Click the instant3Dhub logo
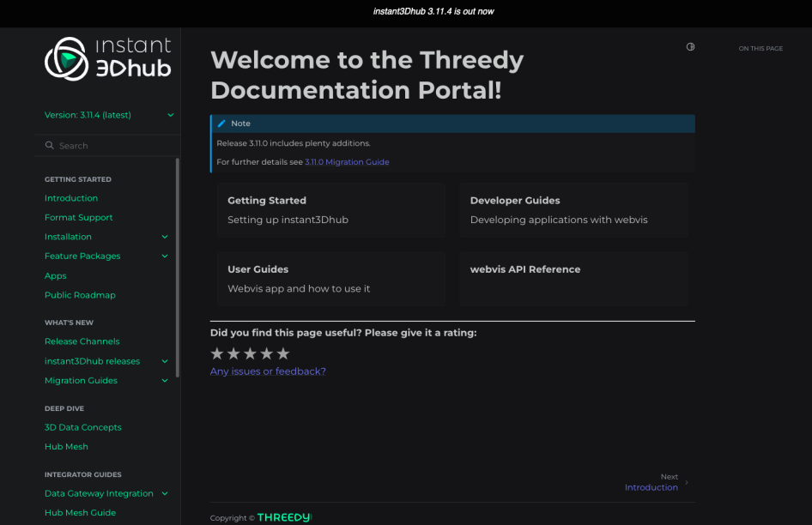812x525 pixels. [x=107, y=58]
